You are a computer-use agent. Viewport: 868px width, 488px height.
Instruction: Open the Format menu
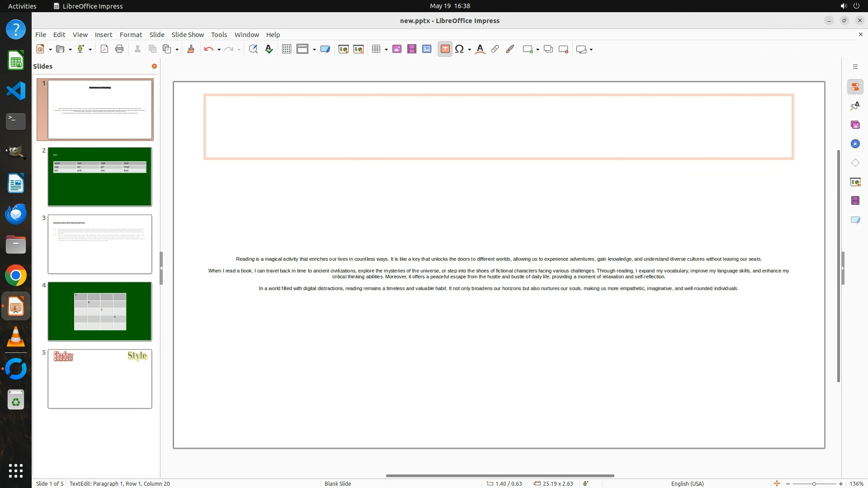point(131,35)
